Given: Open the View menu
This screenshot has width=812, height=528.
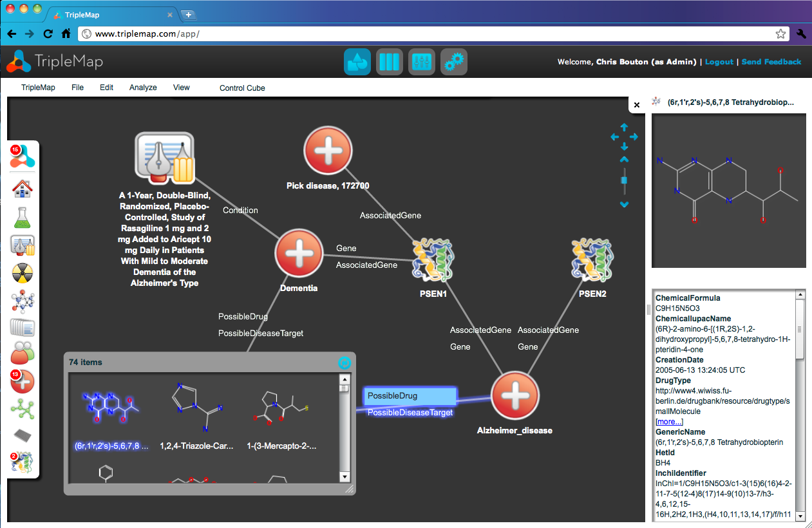Looking at the screenshot, I should (182, 88).
